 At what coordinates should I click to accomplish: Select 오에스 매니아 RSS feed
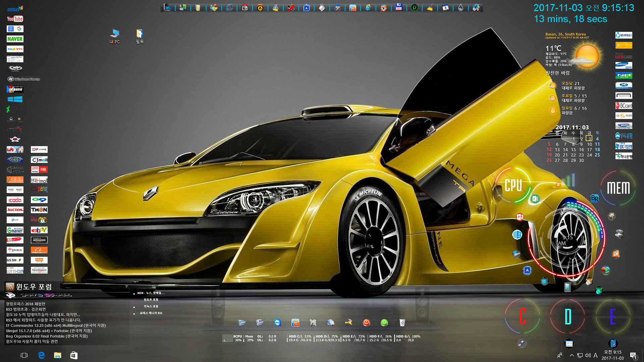click(151, 313)
